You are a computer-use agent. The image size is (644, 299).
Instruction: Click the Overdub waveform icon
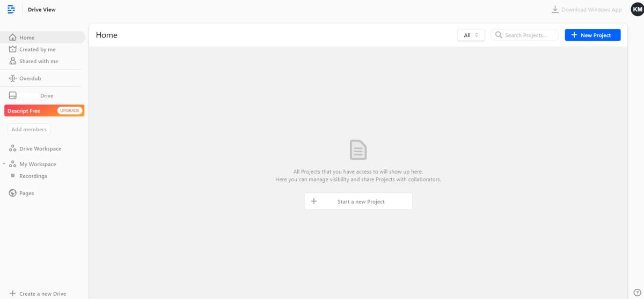[x=13, y=78]
